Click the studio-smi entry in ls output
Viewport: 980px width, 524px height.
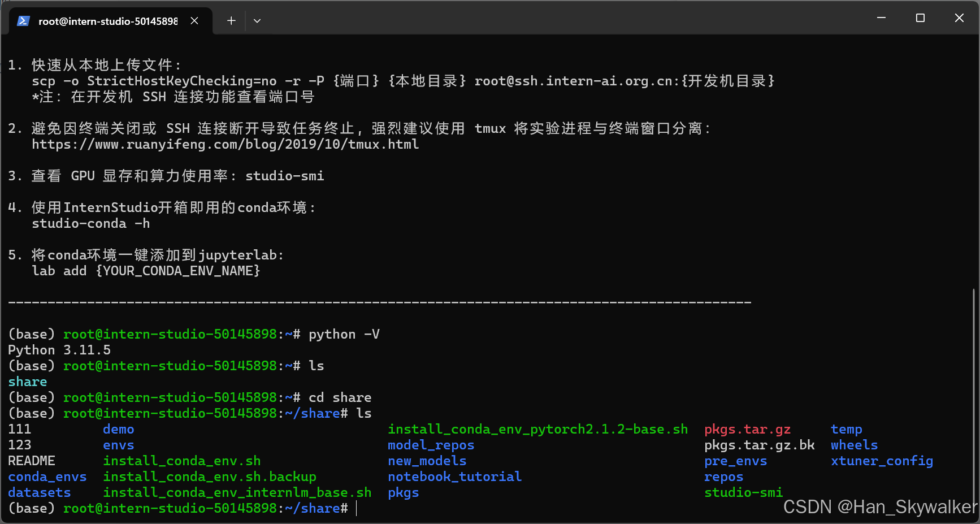coord(743,492)
